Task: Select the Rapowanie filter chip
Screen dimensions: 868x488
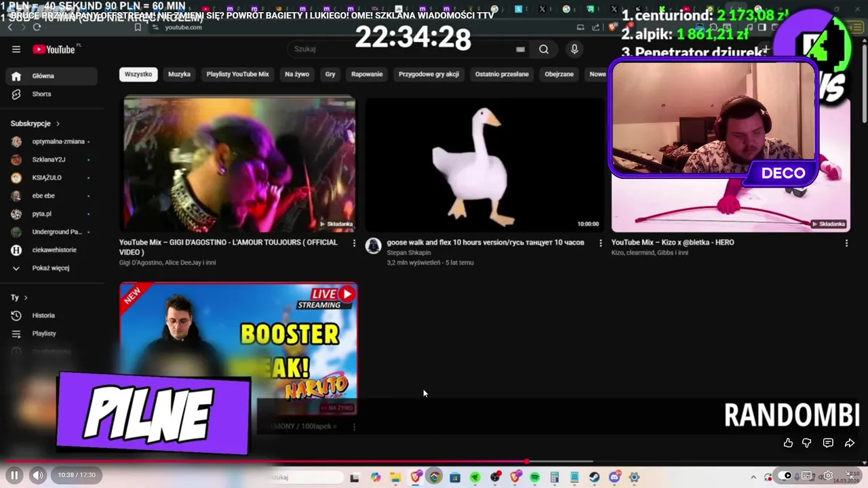Action: point(367,74)
